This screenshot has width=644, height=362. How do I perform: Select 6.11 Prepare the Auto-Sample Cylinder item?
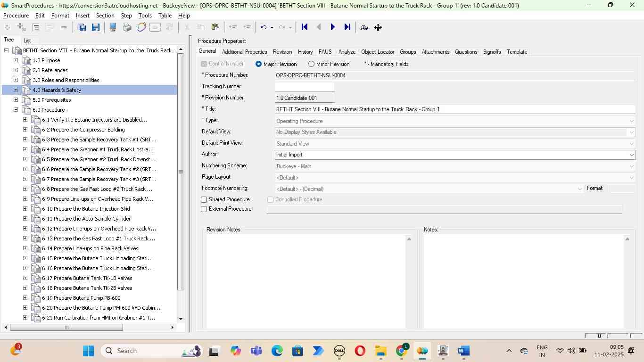point(86,219)
